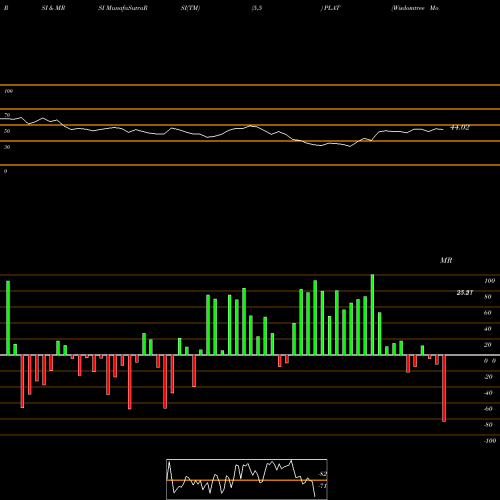Click the MR panel title

pyautogui.click(x=446, y=260)
